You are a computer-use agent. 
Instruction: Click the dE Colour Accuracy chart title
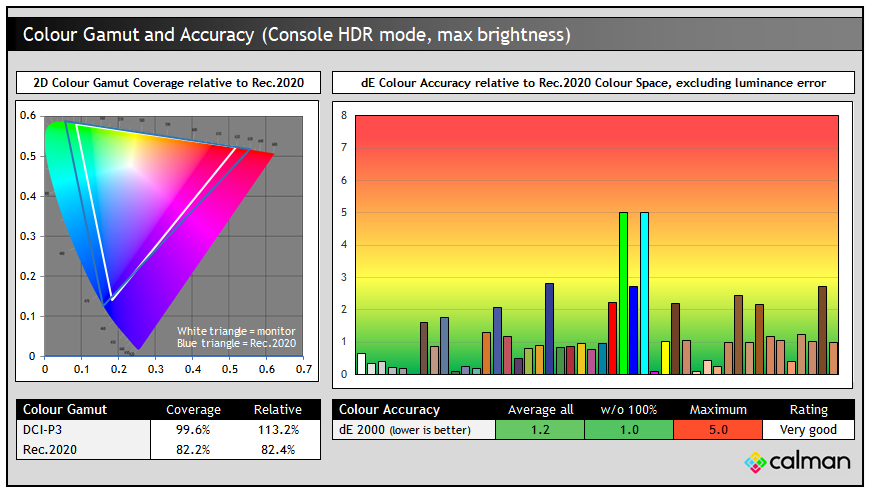[593, 82]
